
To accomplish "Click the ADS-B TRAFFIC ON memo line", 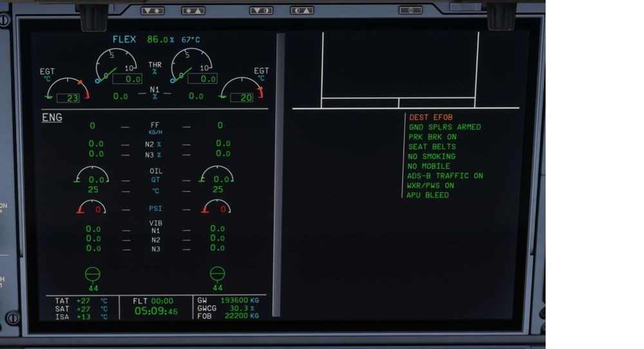I will pyautogui.click(x=445, y=176).
